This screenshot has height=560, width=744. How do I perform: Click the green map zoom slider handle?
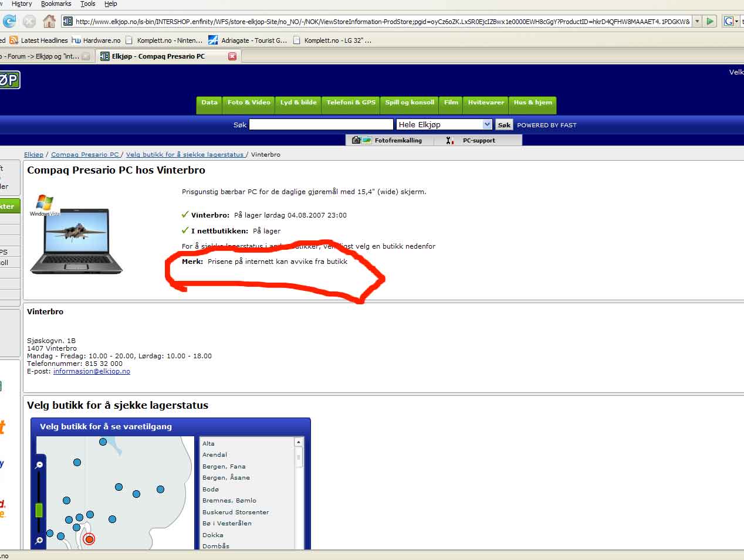[x=39, y=510]
